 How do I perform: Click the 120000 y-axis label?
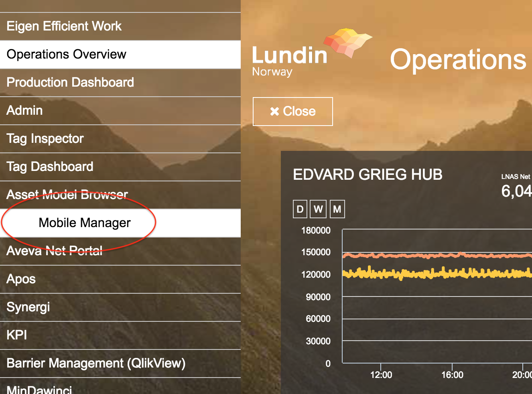[316, 275]
